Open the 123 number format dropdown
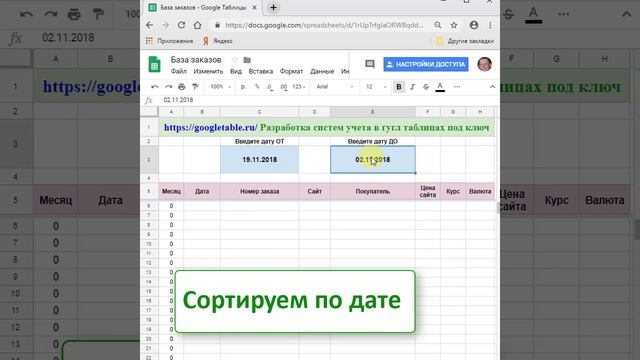Screen dimensions: 640x360 [x=299, y=87]
